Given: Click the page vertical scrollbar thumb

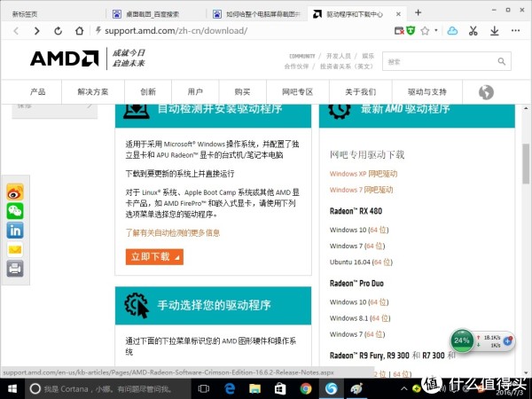Looking at the screenshot, I should click(526, 163).
